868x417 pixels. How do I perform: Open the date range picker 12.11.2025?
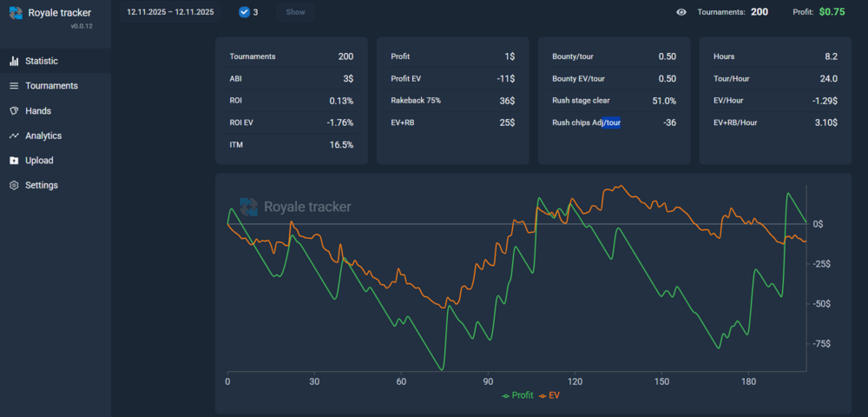pyautogui.click(x=168, y=12)
